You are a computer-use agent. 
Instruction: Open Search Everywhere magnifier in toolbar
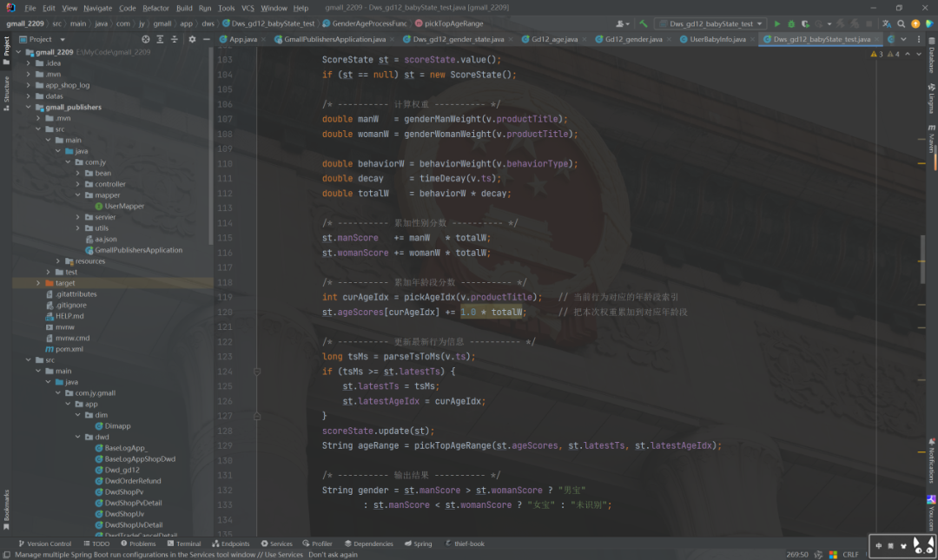pos(901,23)
